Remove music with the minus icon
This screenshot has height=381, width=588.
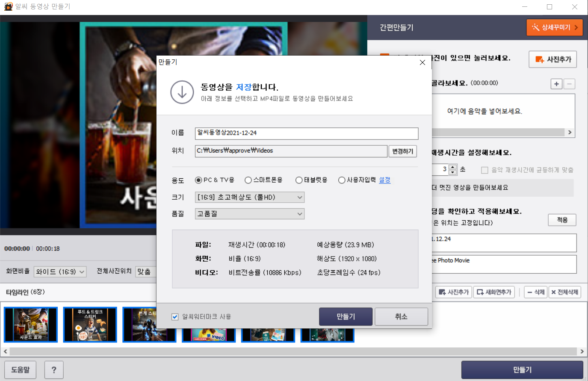(569, 84)
